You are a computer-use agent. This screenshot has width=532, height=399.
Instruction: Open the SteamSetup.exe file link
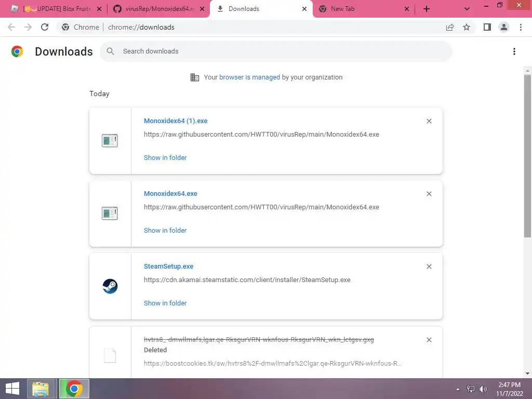tap(169, 267)
